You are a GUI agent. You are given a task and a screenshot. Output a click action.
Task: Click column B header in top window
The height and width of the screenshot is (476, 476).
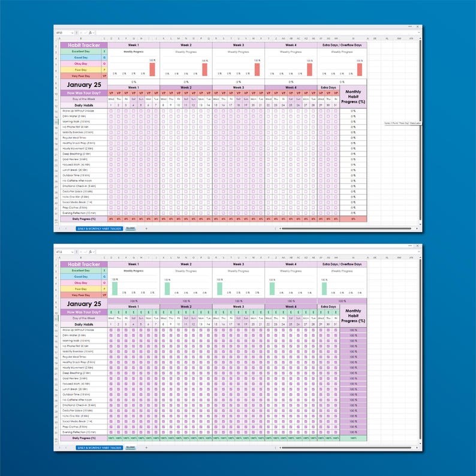pos(81,38)
